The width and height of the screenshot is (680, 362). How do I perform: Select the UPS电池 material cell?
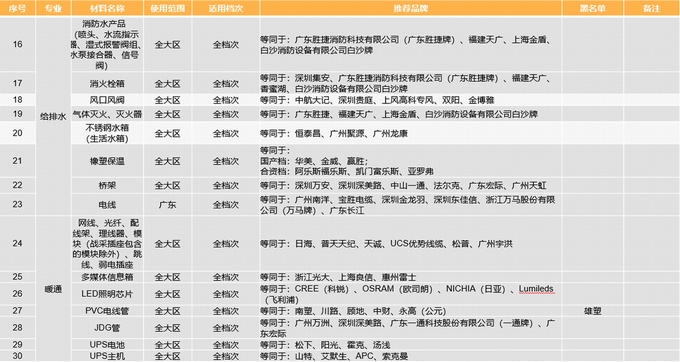[107, 345]
